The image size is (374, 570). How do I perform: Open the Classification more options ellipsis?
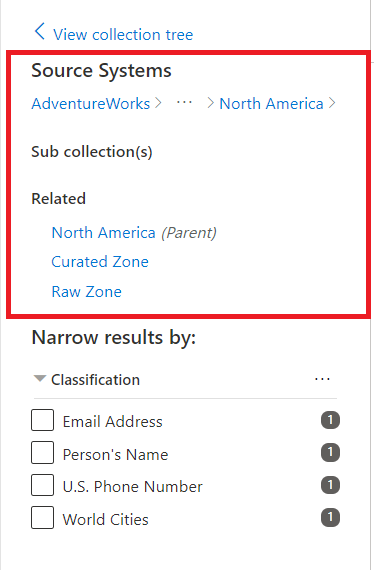(x=322, y=380)
